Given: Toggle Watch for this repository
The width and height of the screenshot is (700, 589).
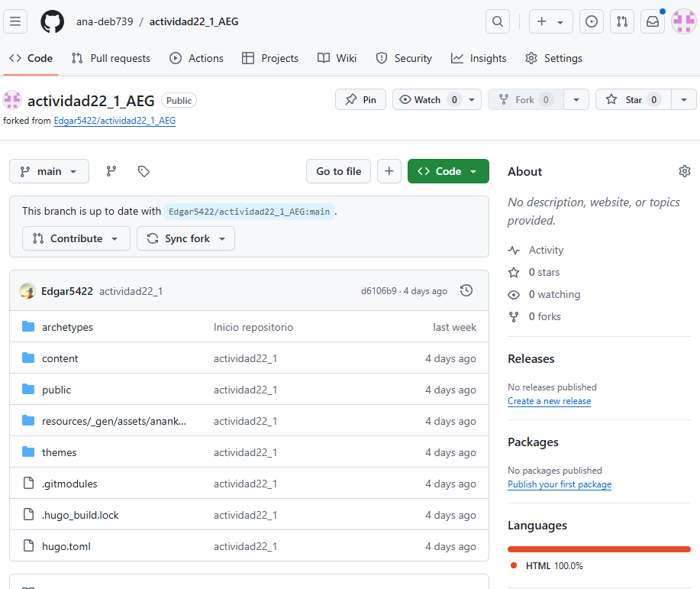Looking at the screenshot, I should pos(428,99).
